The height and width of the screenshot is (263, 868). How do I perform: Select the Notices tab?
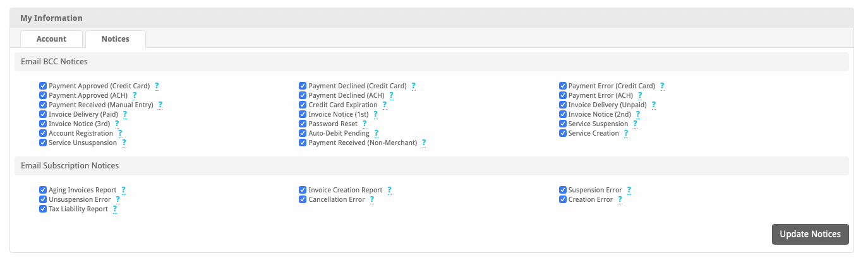pos(116,39)
